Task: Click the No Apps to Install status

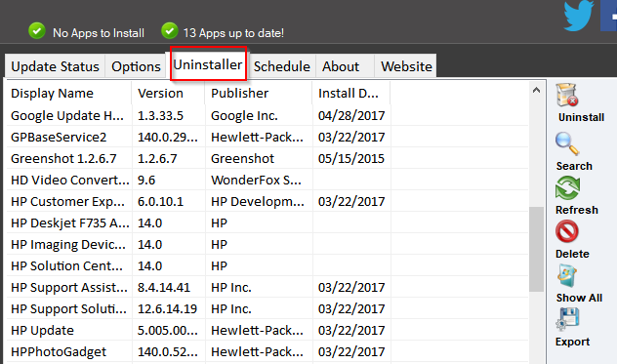Action: click(99, 33)
